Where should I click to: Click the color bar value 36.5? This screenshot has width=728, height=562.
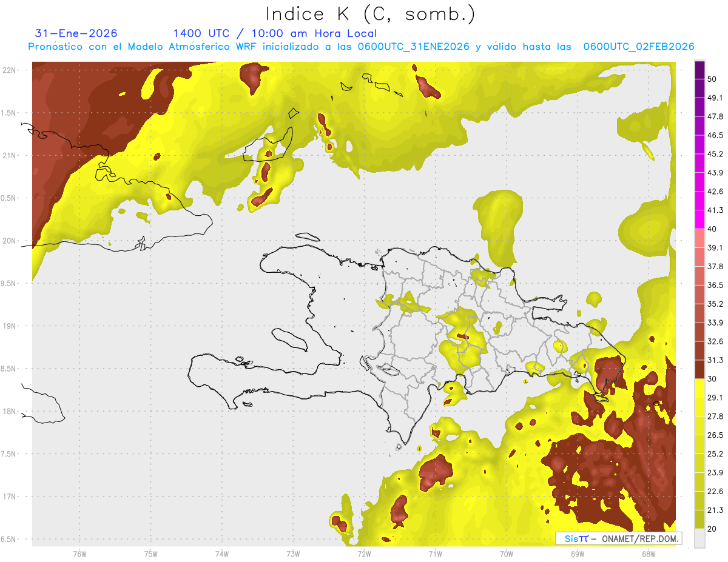(715, 285)
